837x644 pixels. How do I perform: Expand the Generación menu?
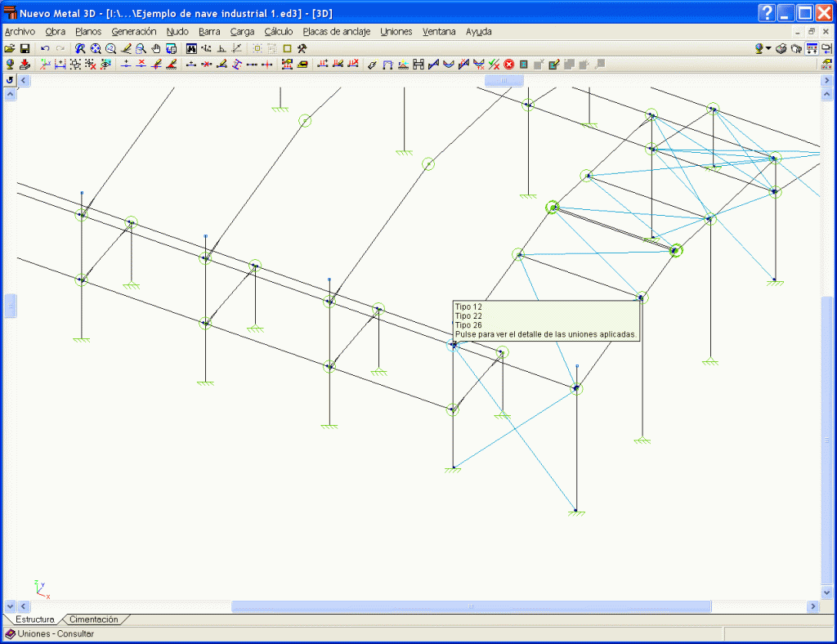(x=134, y=32)
